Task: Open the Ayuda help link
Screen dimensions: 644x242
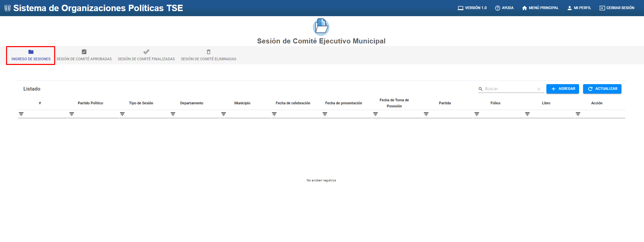Action: point(504,8)
